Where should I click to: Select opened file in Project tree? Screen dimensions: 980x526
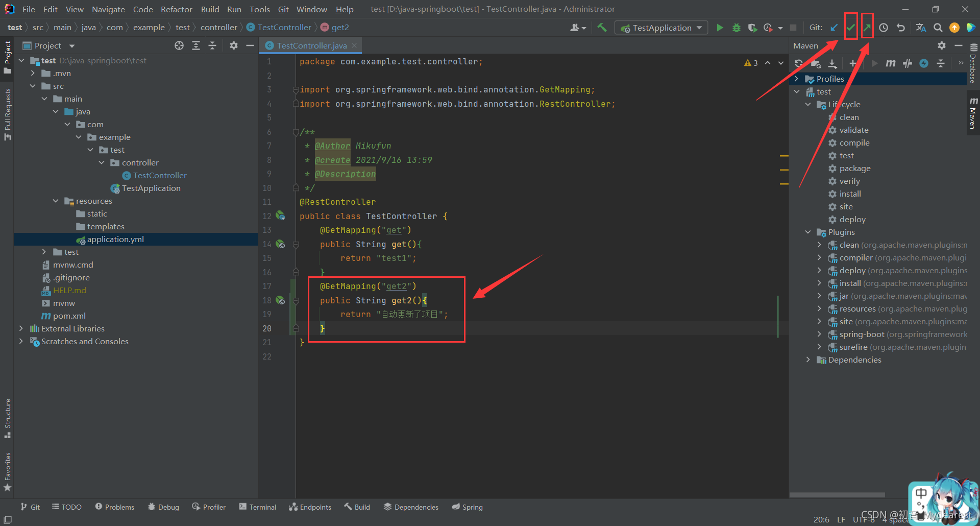179,45
